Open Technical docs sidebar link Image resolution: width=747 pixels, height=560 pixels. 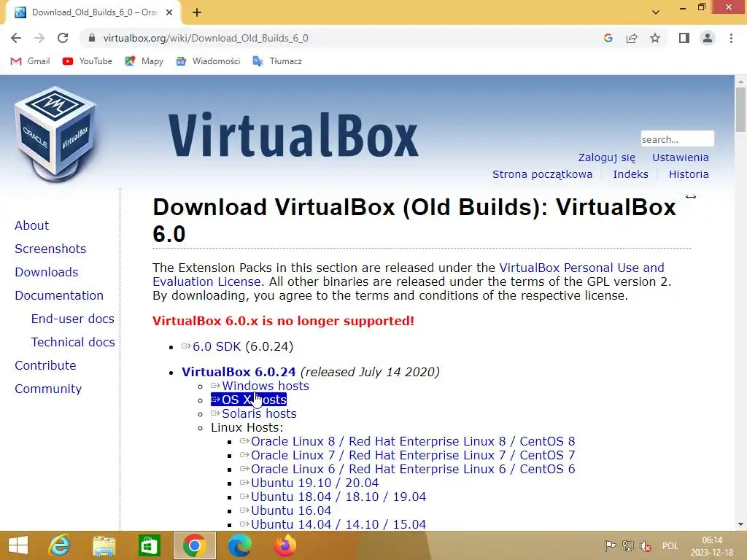coord(73,342)
